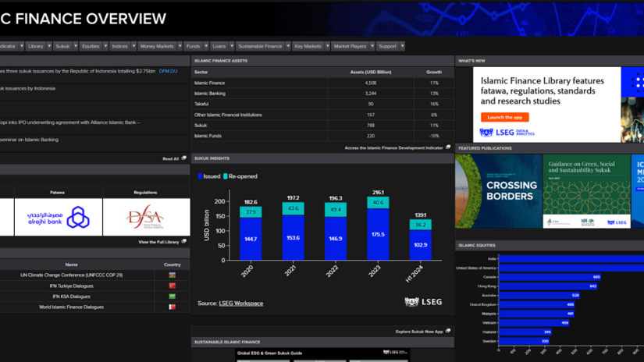Click the Hong Kong bar in Islamic Equities

[x=548, y=286]
